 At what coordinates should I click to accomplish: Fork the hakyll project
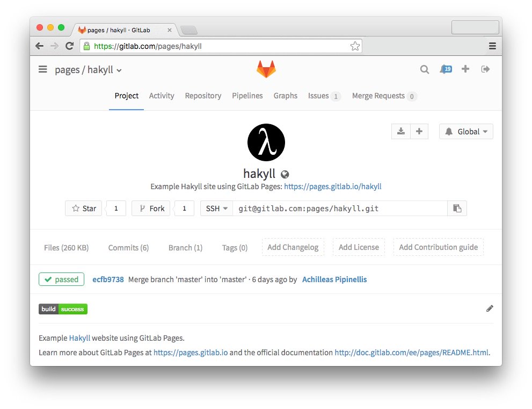151,208
